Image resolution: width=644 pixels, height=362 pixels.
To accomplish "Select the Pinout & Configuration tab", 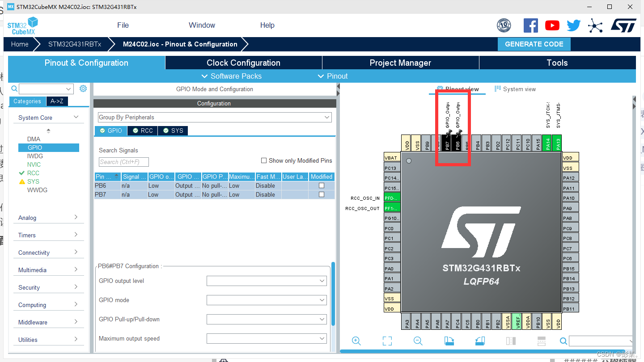I will pyautogui.click(x=86, y=63).
